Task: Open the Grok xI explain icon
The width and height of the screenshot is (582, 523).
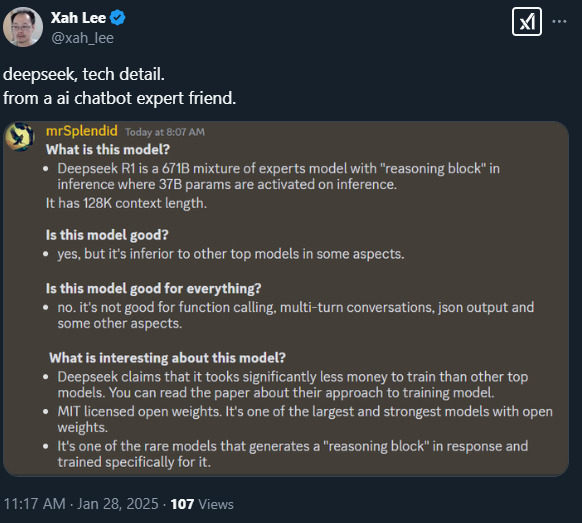Action: coord(527,22)
